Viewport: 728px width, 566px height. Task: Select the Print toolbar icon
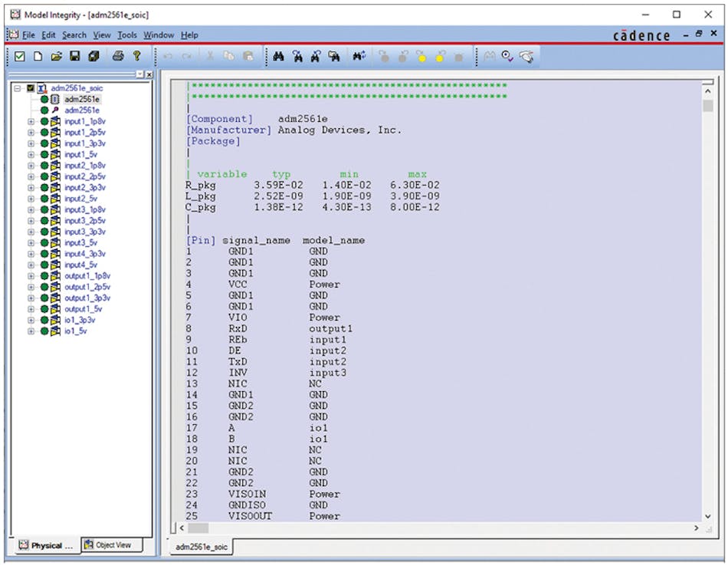(x=119, y=55)
